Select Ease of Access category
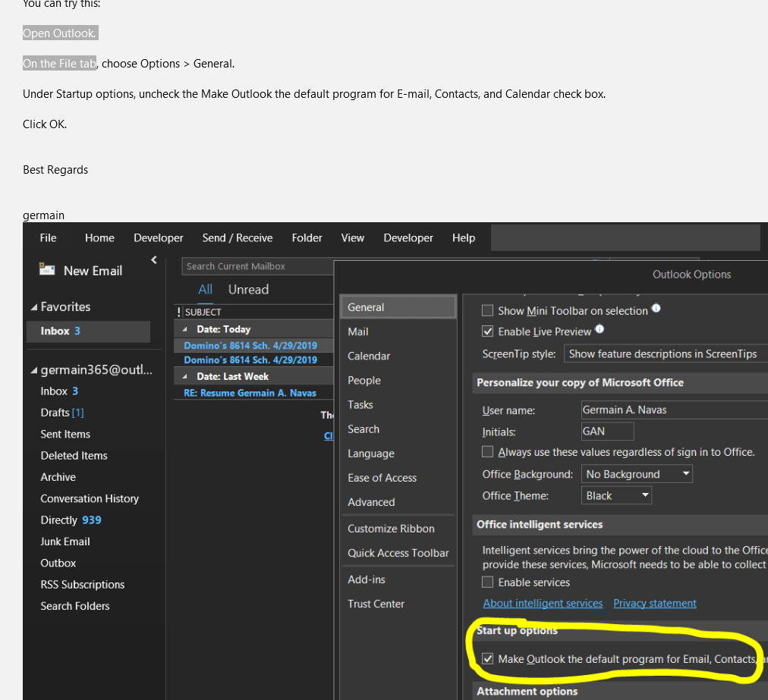The height and width of the screenshot is (700, 768). 398,478
